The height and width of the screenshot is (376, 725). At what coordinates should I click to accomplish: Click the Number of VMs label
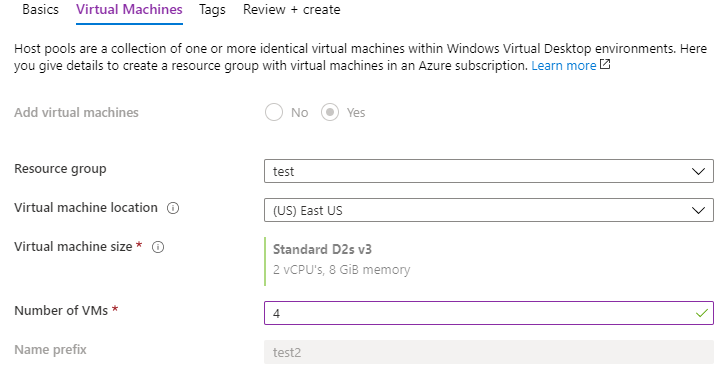[x=61, y=310]
